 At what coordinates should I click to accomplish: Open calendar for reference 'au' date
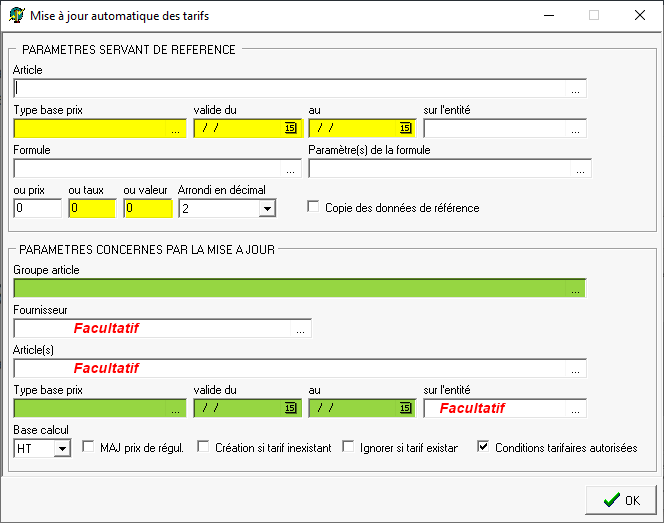[x=405, y=128]
